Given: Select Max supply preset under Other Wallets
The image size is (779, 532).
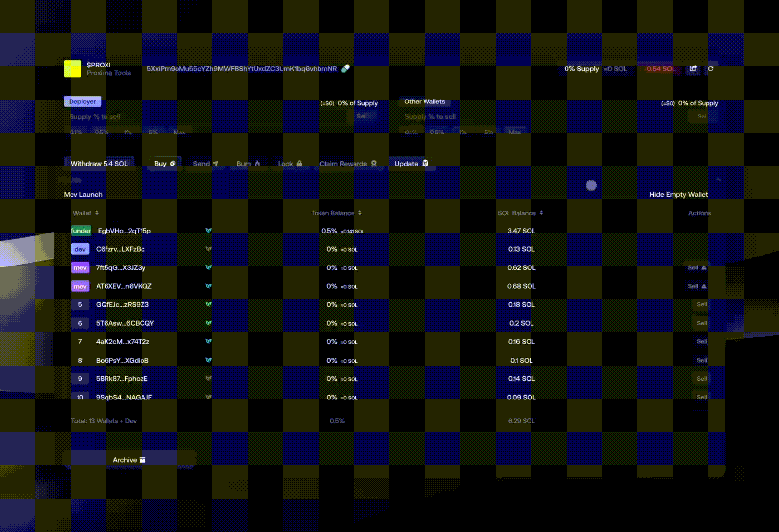Looking at the screenshot, I should point(514,132).
